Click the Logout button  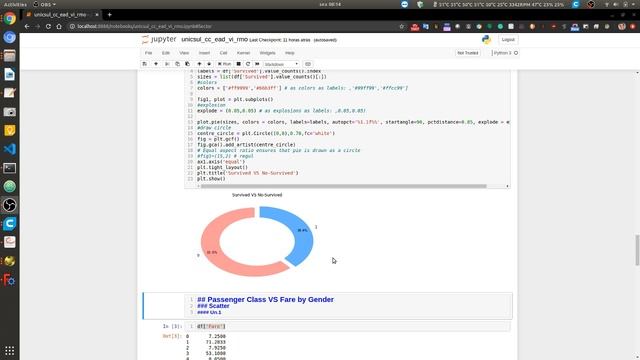coord(508,40)
